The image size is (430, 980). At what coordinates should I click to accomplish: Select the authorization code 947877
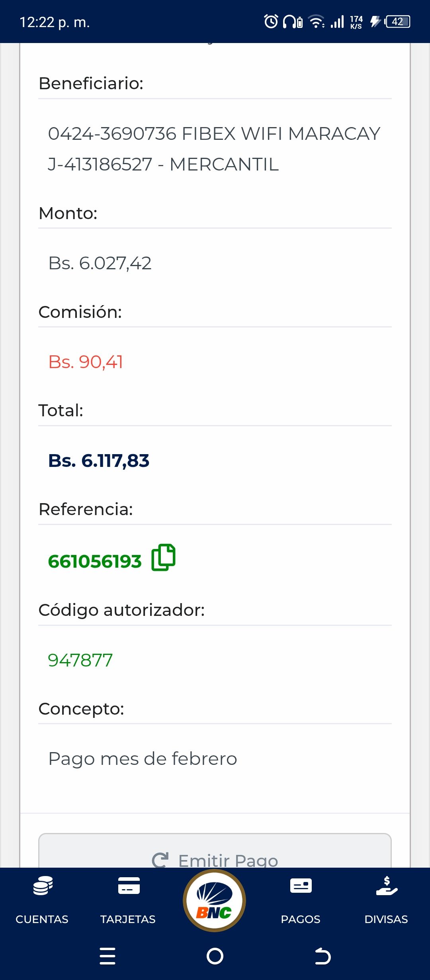(80, 660)
